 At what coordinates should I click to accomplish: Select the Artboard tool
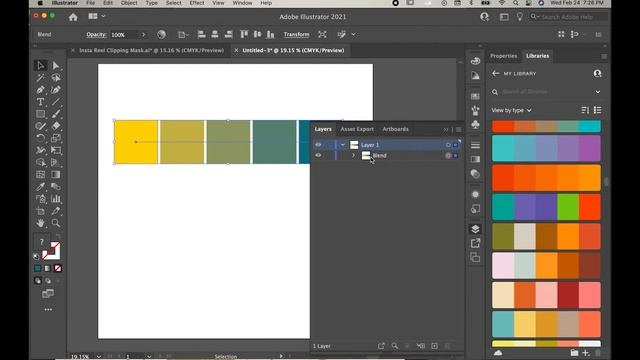[x=40, y=211]
